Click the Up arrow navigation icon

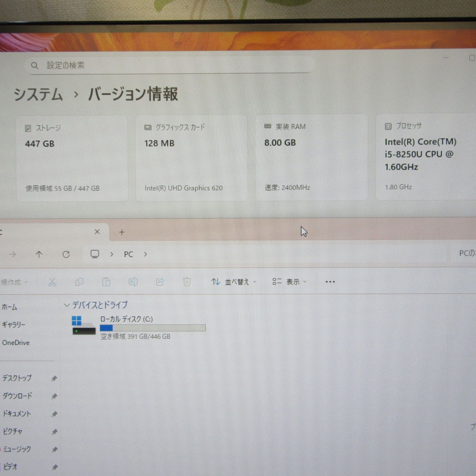(39, 254)
